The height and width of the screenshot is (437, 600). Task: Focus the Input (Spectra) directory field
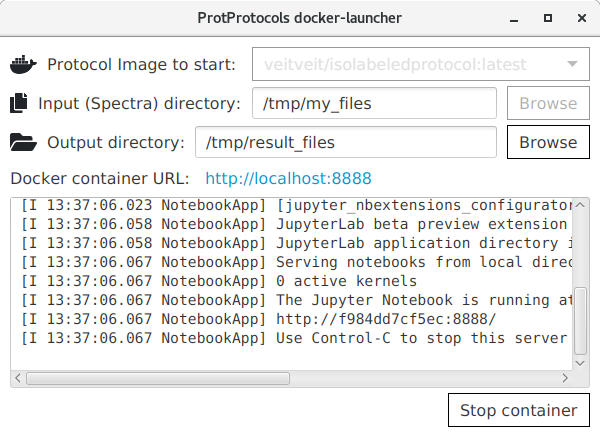(x=374, y=103)
